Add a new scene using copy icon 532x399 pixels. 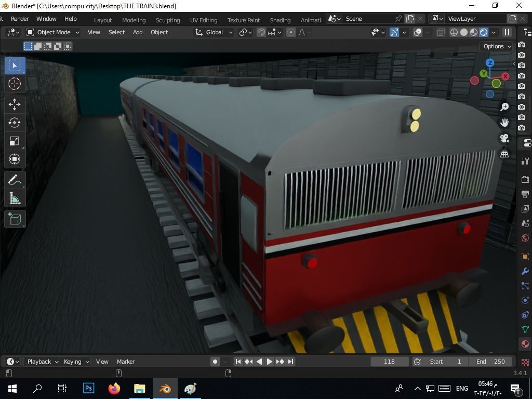click(410, 19)
